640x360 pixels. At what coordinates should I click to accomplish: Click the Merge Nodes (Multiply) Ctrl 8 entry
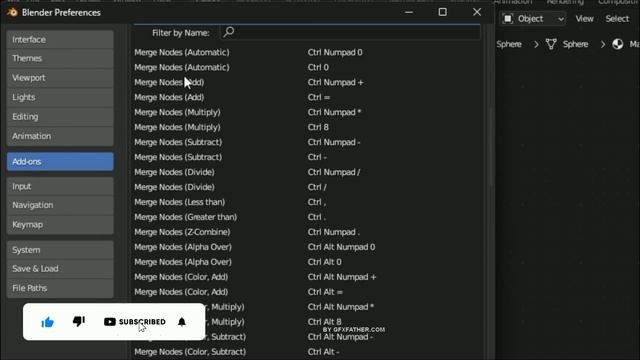(307, 127)
